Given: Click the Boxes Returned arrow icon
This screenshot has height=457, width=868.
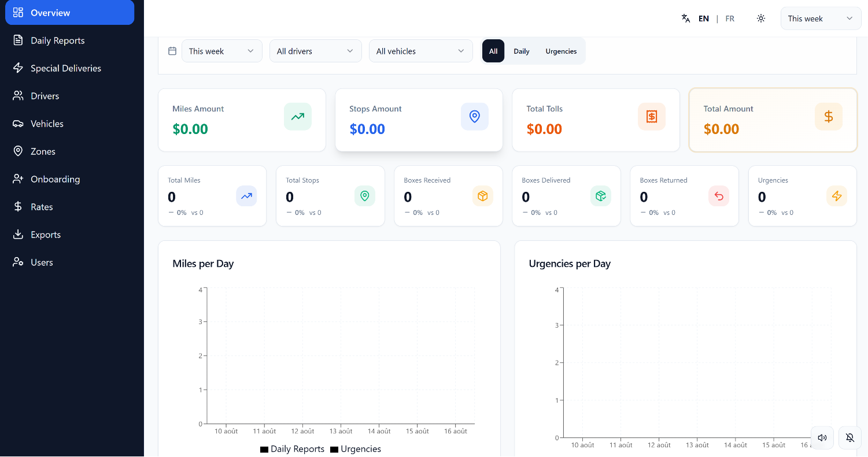Looking at the screenshot, I should point(719,196).
